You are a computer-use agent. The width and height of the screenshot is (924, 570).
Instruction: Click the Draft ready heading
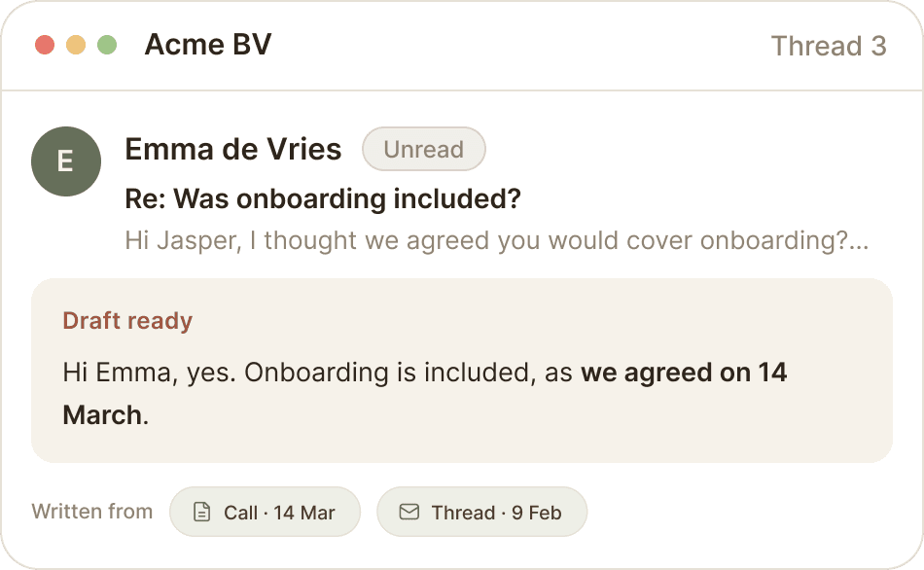coord(127,321)
